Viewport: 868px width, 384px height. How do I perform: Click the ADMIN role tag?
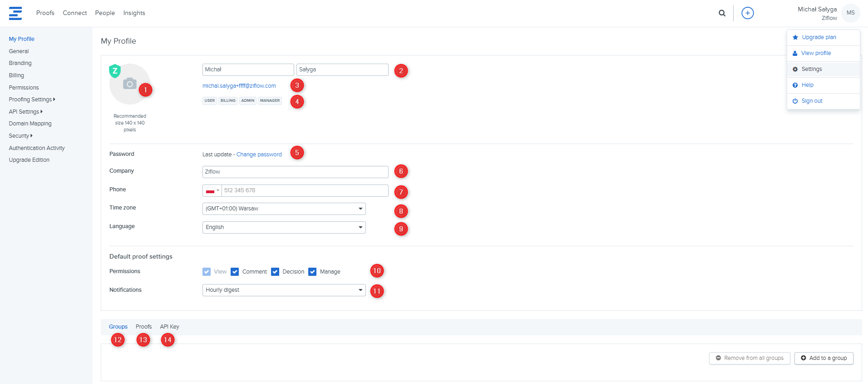pos(248,100)
